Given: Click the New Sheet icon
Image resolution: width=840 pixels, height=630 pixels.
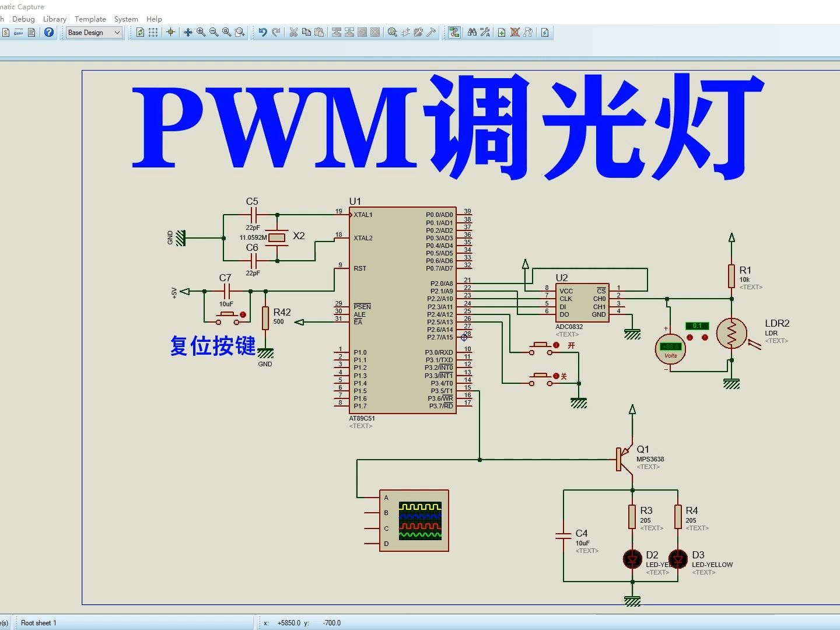Looking at the screenshot, I should (502, 33).
